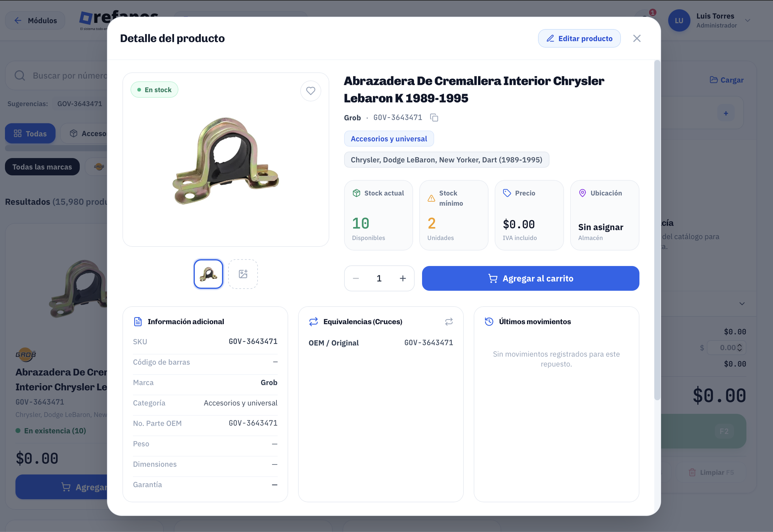Click the main product image
773x532 pixels.
tap(226, 161)
